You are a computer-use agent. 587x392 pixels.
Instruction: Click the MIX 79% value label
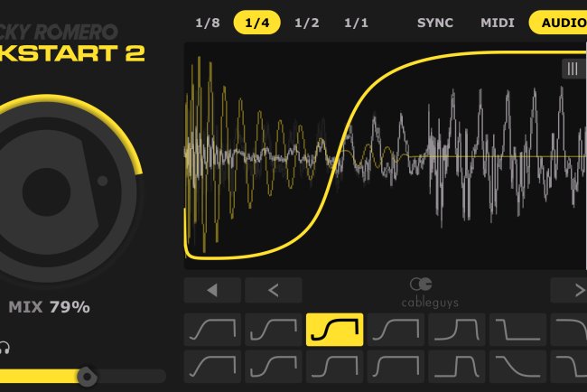pos(49,307)
